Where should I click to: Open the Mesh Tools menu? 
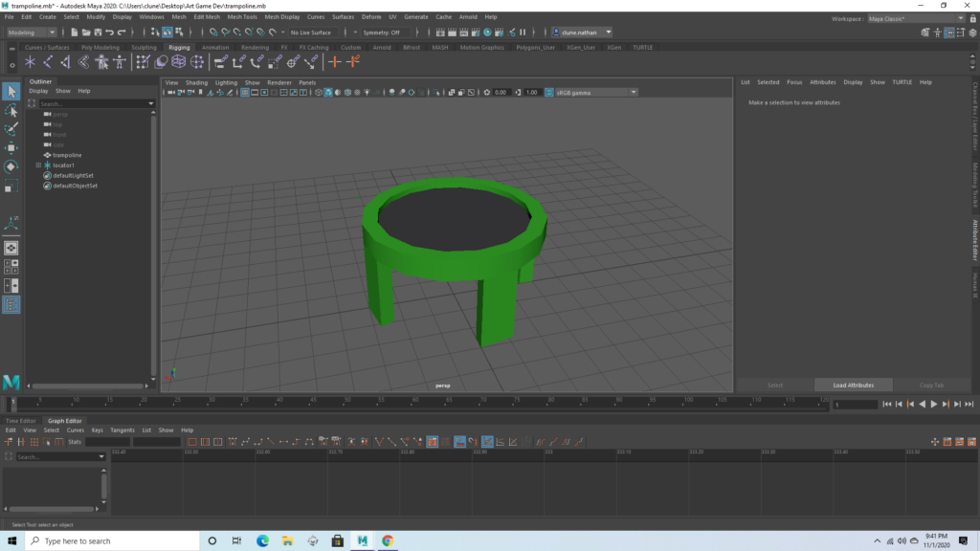tap(241, 17)
